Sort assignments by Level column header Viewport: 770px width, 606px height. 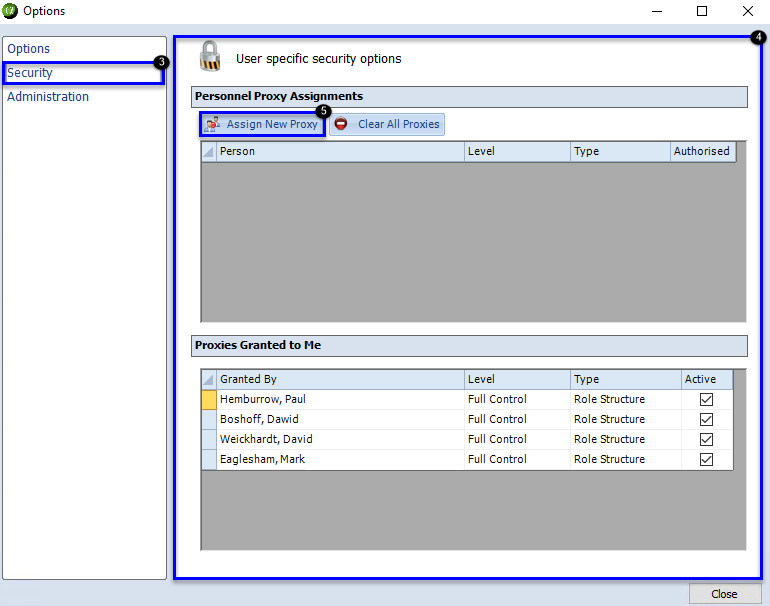[517, 151]
